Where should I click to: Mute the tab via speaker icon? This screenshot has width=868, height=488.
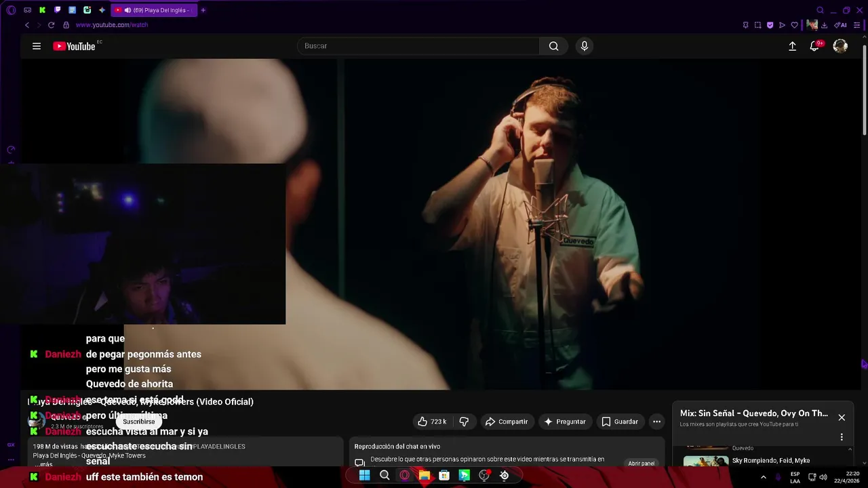click(127, 10)
